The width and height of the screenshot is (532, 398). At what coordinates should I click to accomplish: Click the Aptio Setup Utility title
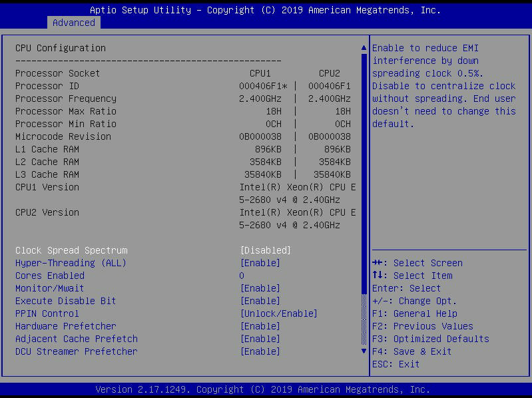(x=265, y=10)
